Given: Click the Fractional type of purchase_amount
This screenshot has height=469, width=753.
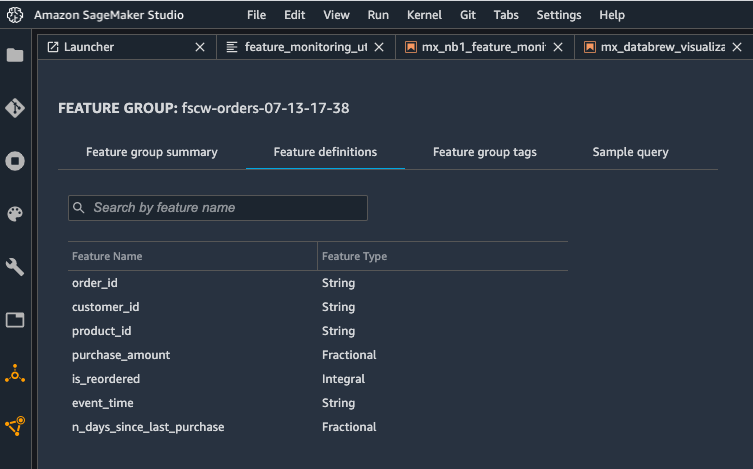Looking at the screenshot, I should 349,355.
